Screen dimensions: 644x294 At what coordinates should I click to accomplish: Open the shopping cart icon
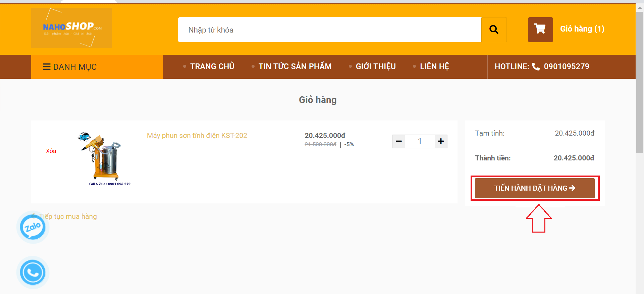540,30
